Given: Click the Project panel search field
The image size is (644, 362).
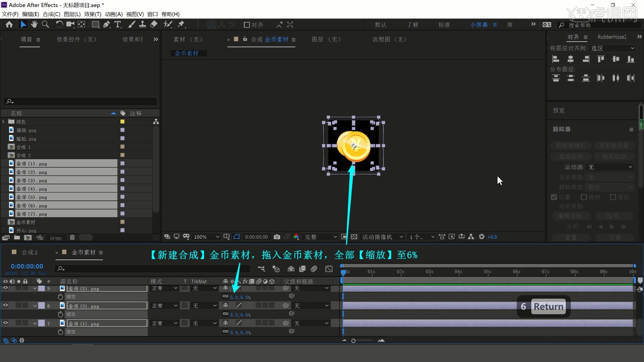Looking at the screenshot, I should tap(80, 101).
